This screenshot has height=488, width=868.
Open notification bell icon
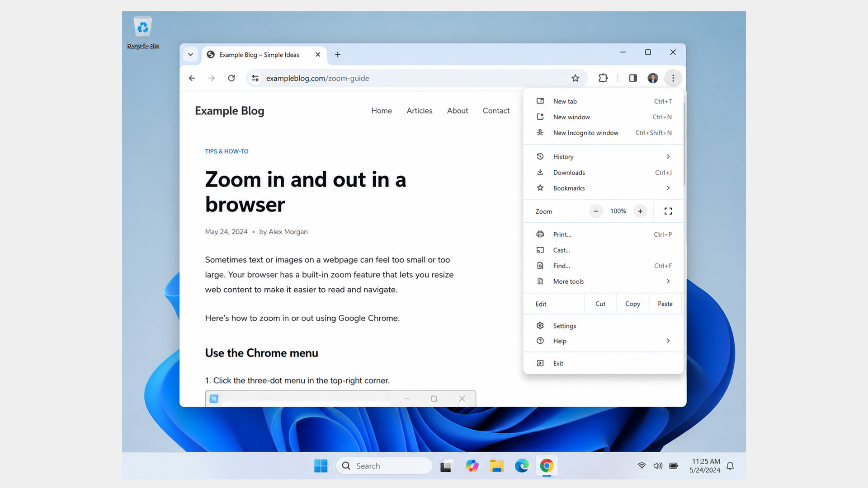[x=730, y=466]
